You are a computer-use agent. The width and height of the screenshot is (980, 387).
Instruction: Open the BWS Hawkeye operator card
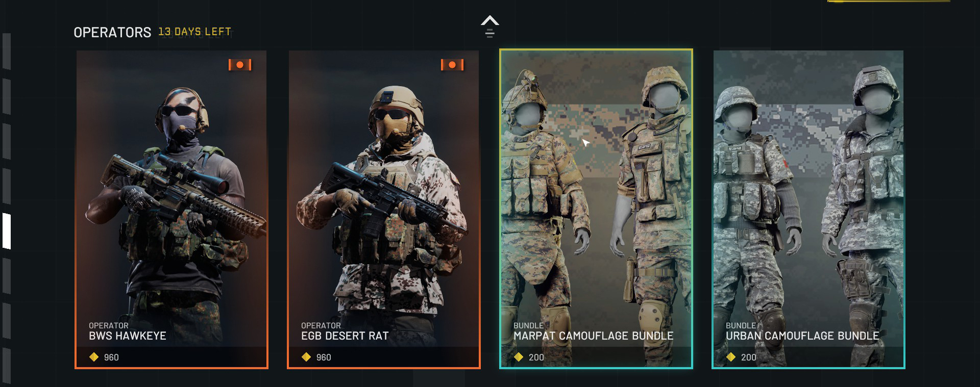(x=171, y=209)
